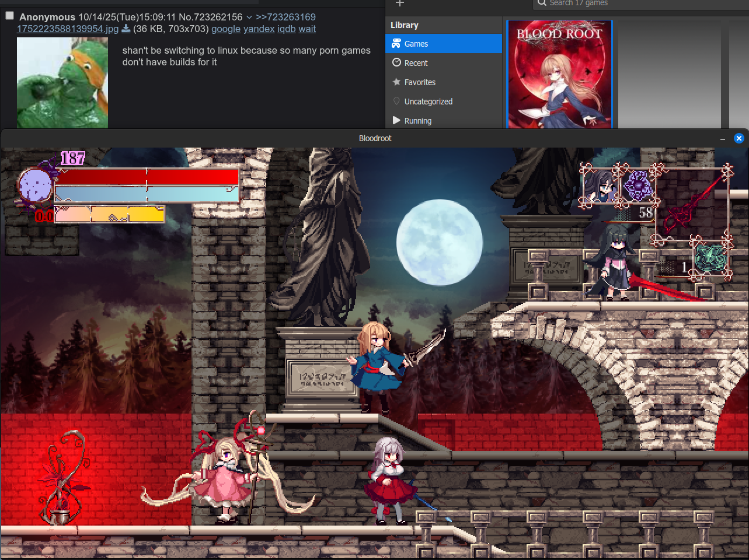The height and width of the screenshot is (560, 749).
Task: Click the red sword weapon slot in the HUD
Action: point(692,205)
